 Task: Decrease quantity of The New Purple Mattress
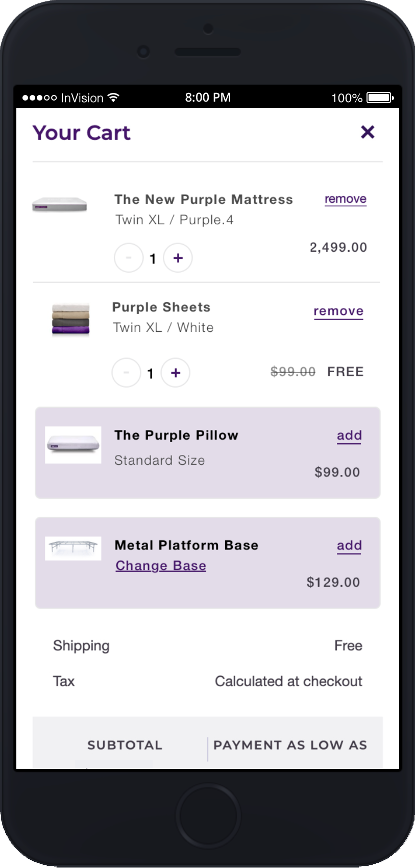point(129,258)
